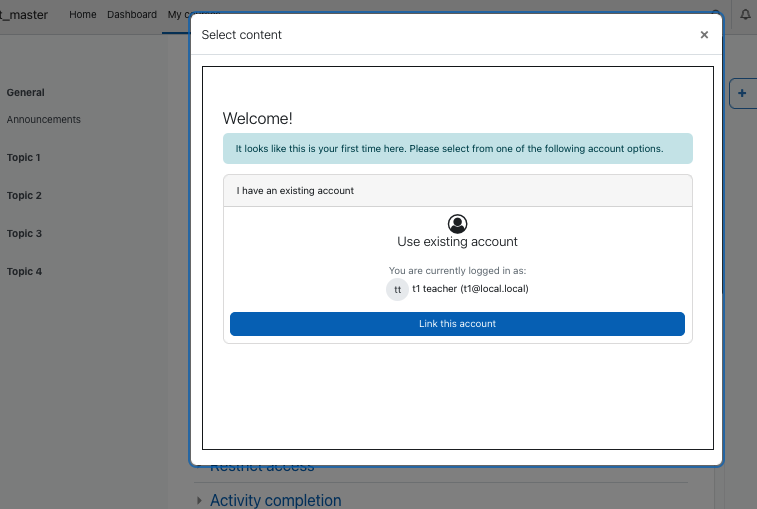757x509 pixels.
Task: Click the first-time-here info notice
Action: [x=458, y=149]
